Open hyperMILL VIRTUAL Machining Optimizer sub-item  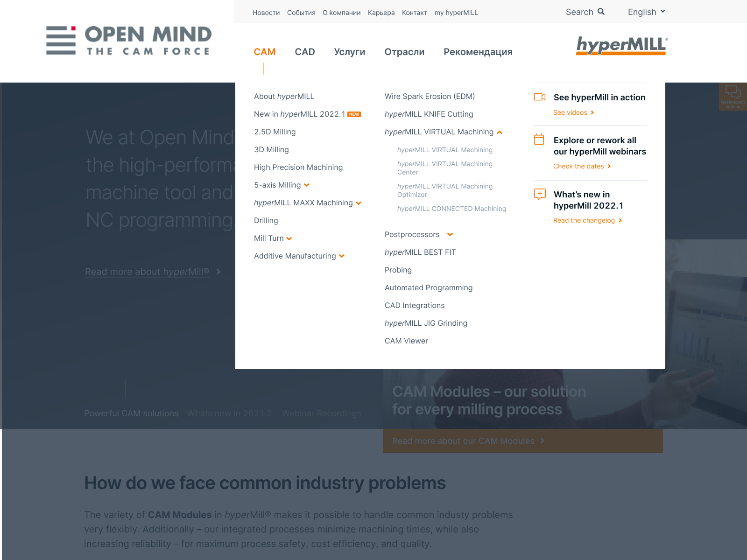[x=445, y=190]
